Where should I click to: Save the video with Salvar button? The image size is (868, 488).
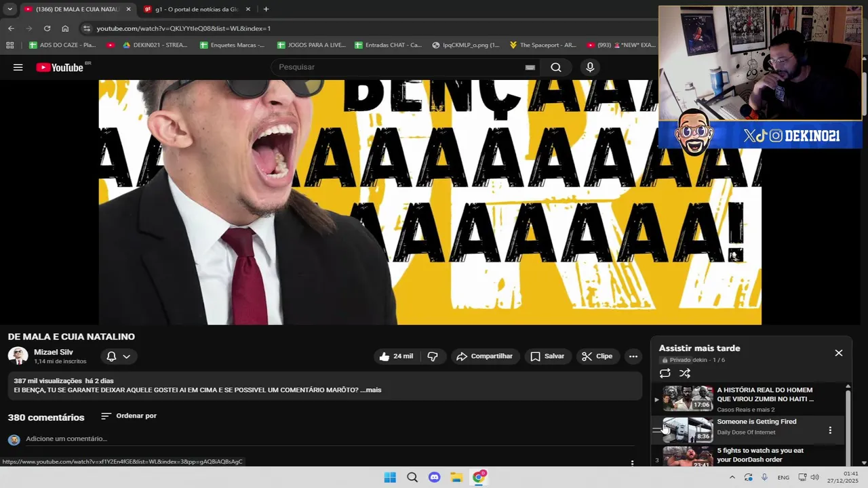[547, 357]
